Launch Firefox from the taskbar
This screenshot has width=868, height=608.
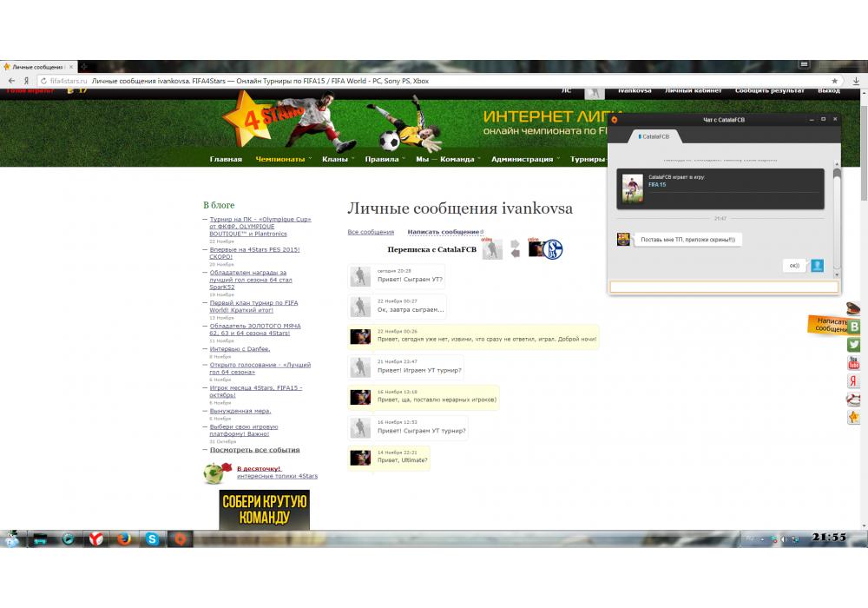[x=124, y=539]
